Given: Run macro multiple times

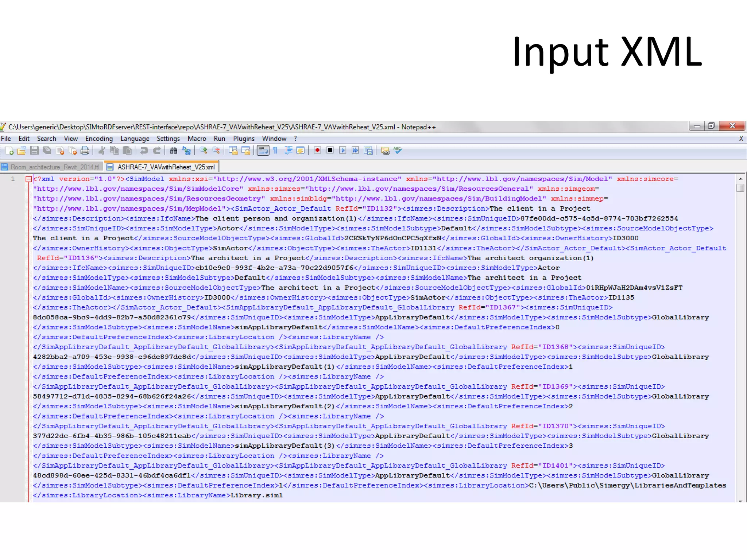Looking at the screenshot, I should [x=355, y=150].
